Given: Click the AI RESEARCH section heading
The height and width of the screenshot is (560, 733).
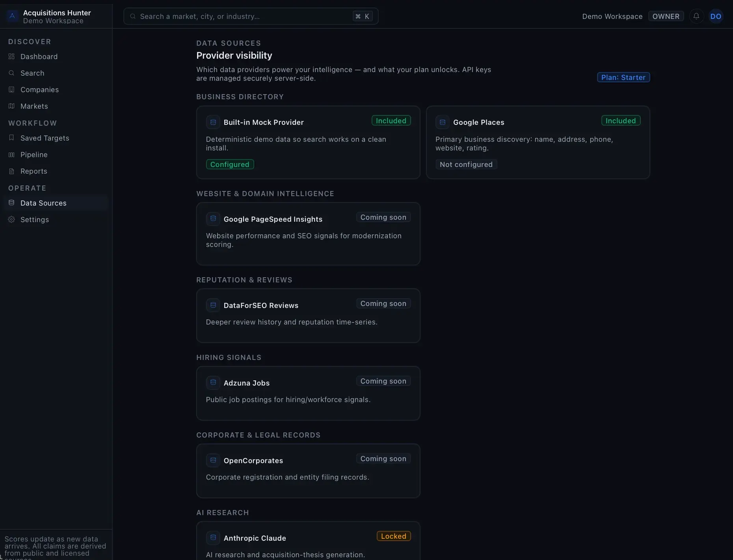Looking at the screenshot, I should coord(222,513).
